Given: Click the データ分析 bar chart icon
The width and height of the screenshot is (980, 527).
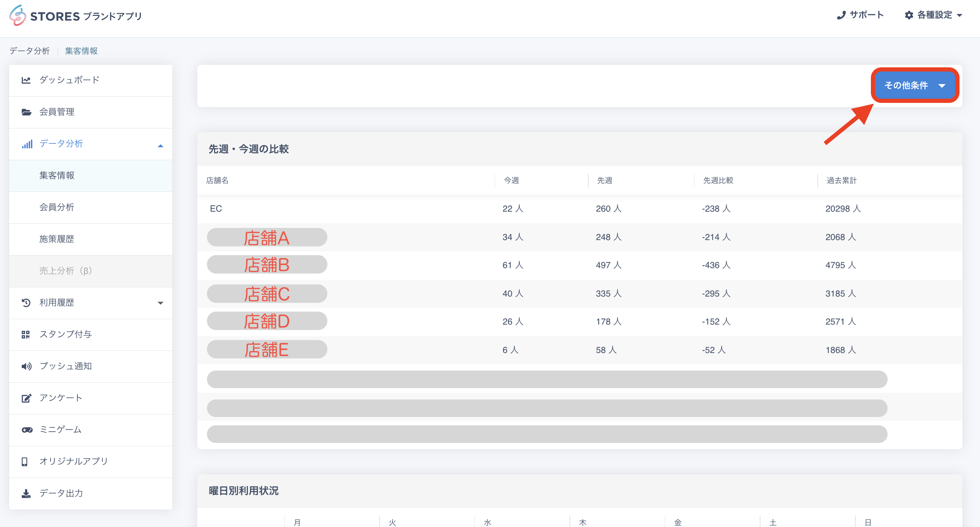Looking at the screenshot, I should click(27, 144).
